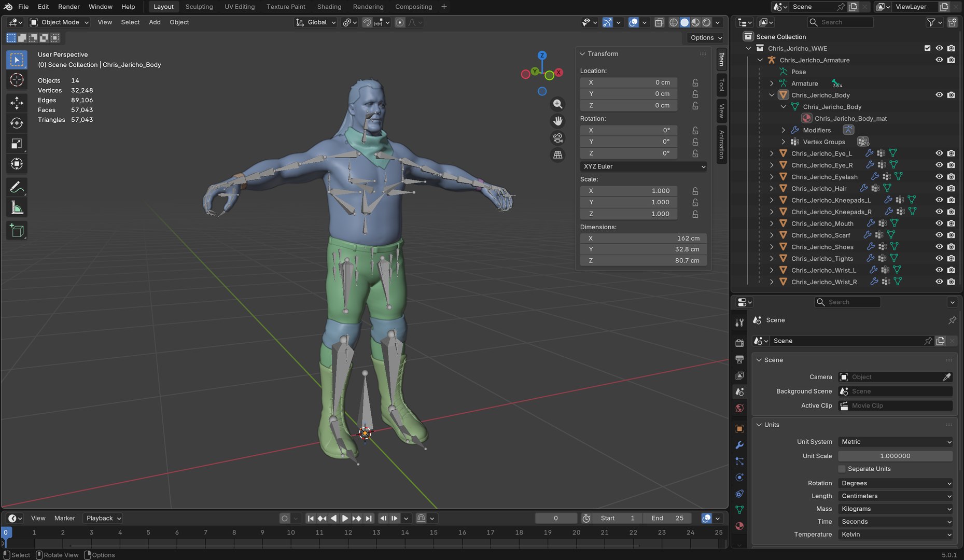Hide Chris_Jericho_Scarf with eye icon

tap(939, 235)
